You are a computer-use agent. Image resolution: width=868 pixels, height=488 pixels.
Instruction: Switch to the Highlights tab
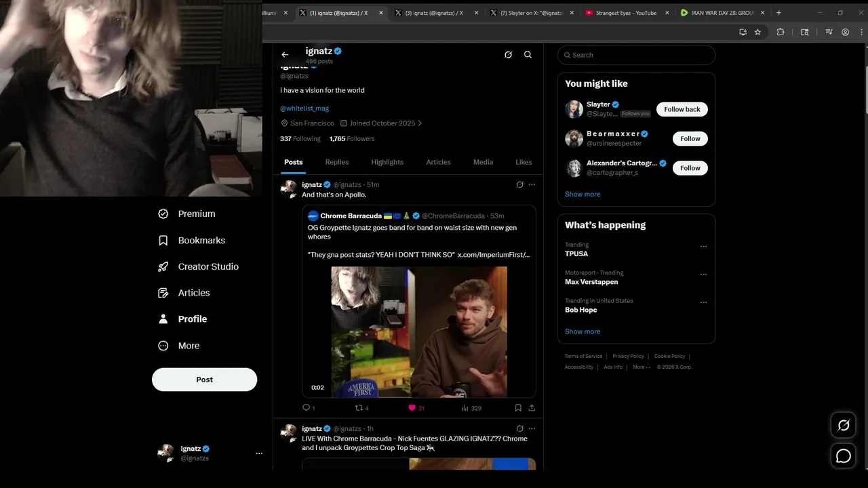(x=387, y=163)
